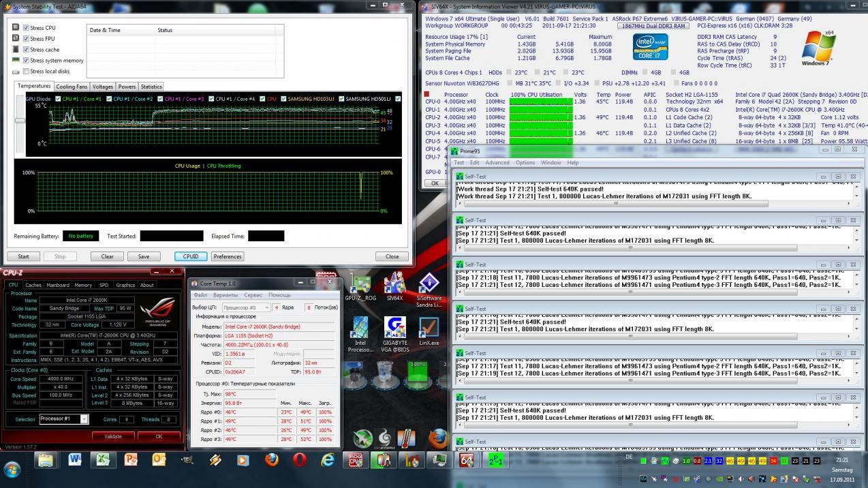Screen dimensions: 868x488
Task: Uncheck CPU #1 / Core #1 graph series
Action: 59,100
